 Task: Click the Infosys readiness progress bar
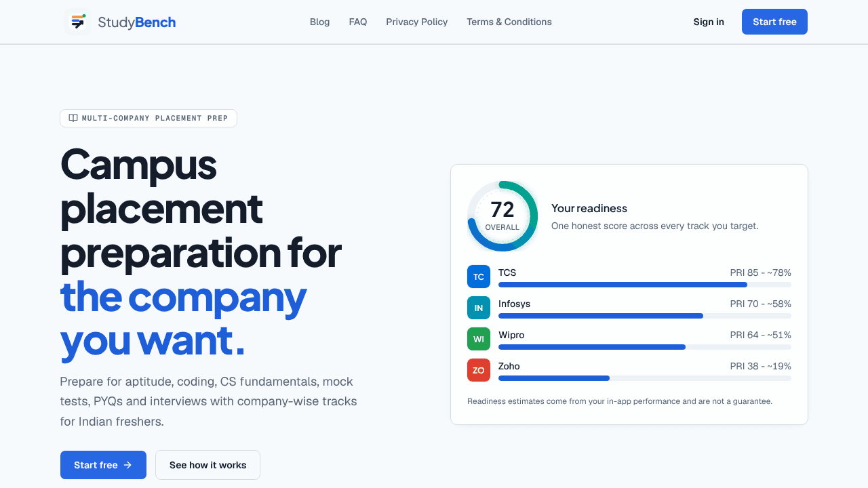coord(645,316)
